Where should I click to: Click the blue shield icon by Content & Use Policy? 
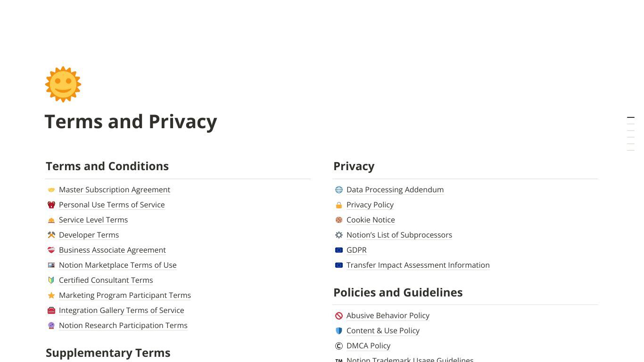coord(339,331)
